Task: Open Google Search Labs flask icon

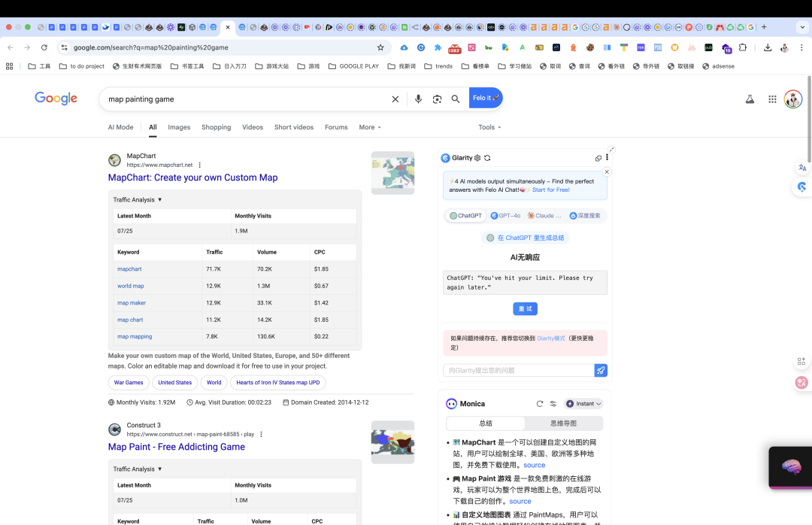Action: tap(750, 99)
